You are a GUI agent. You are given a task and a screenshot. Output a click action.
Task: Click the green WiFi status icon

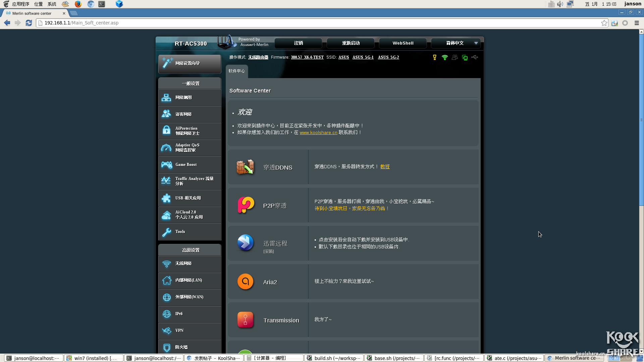pyautogui.click(x=445, y=57)
